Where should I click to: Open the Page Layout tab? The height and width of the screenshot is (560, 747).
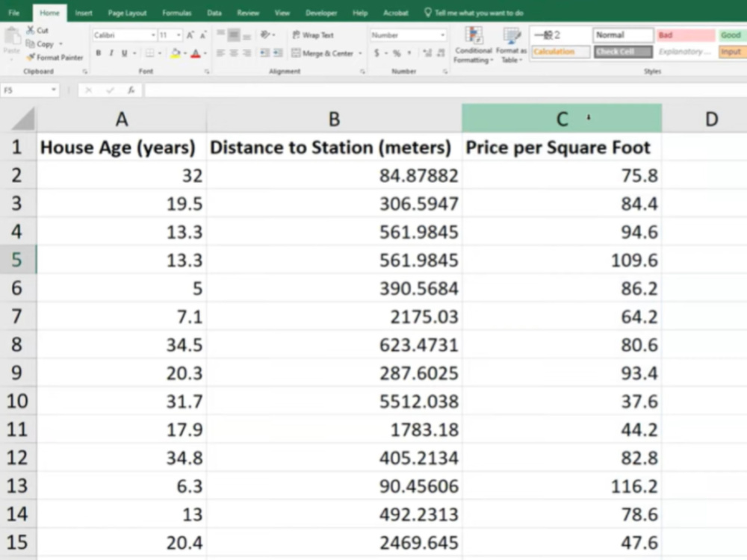click(127, 13)
